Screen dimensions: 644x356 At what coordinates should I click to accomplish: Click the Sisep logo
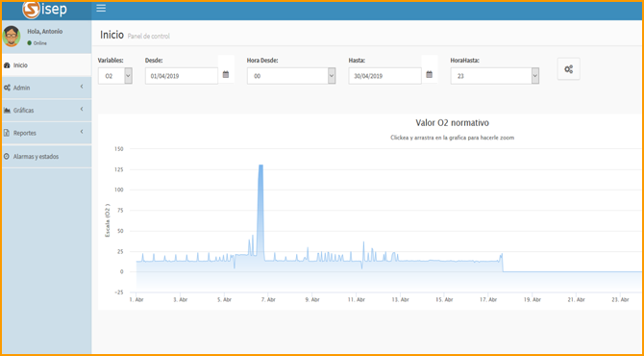pyautogui.click(x=44, y=10)
